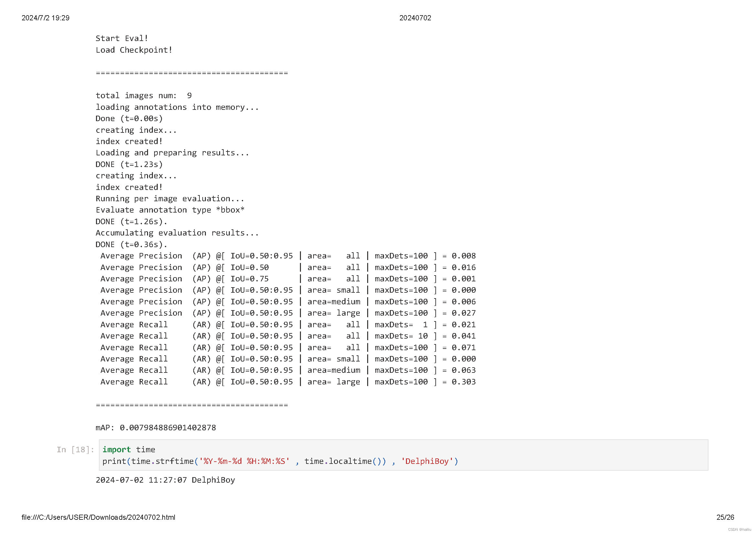Screen dimensions: 756x534
Task: Click the 'Load Checkpoint!' output text
Action: point(134,50)
